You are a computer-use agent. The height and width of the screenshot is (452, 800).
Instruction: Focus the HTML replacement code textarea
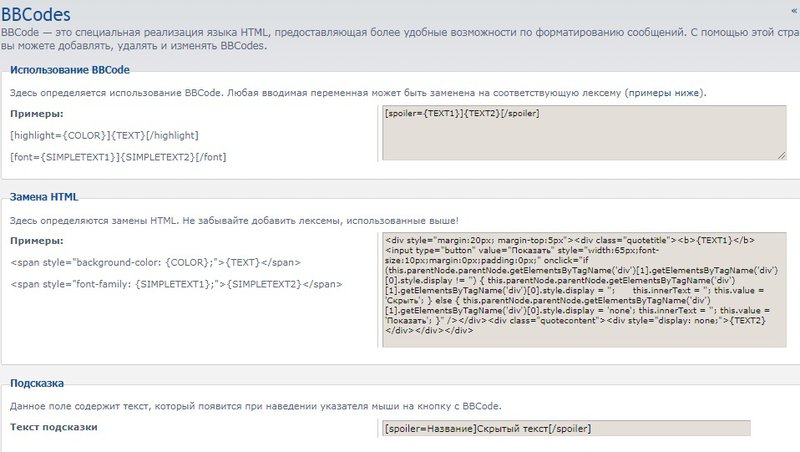(x=583, y=289)
